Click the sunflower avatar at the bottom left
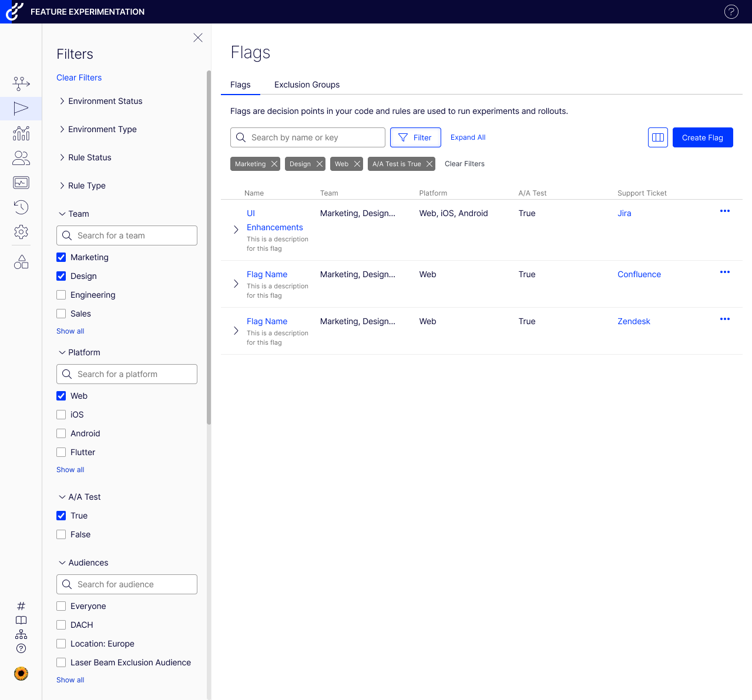The width and height of the screenshot is (752, 700). pyautogui.click(x=21, y=674)
